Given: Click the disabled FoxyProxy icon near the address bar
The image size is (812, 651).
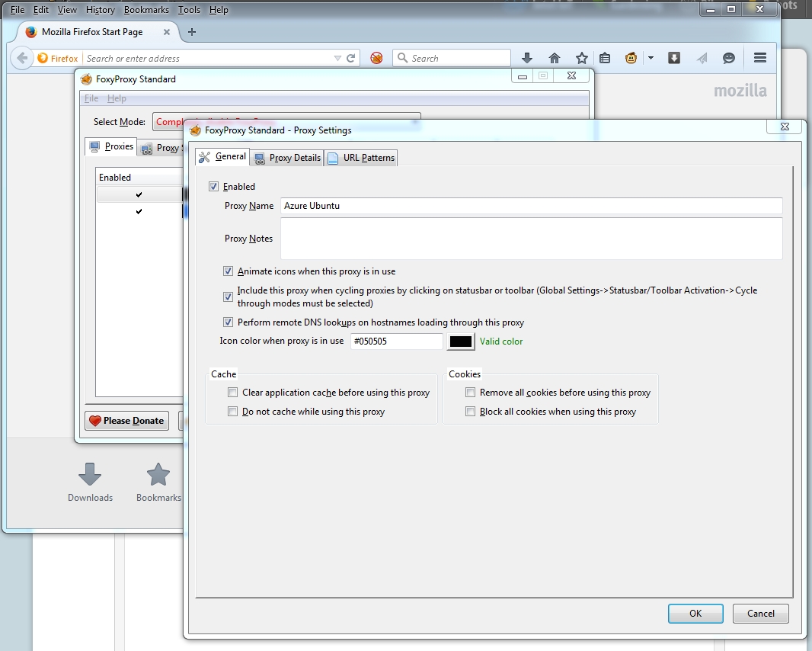Looking at the screenshot, I should 376,58.
